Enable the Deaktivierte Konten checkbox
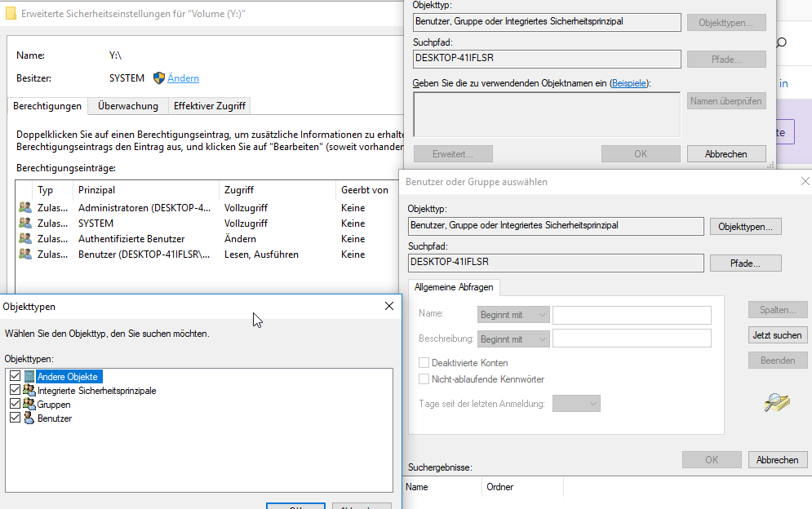 tap(424, 362)
